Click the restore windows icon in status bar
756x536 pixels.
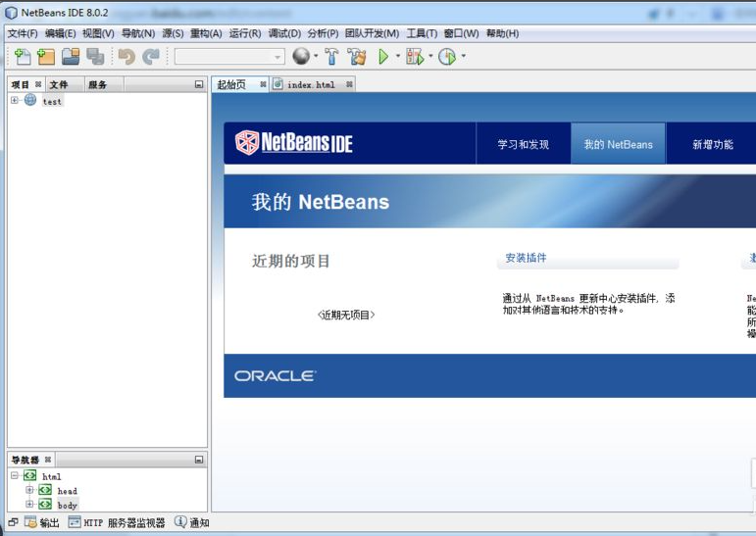point(13,522)
